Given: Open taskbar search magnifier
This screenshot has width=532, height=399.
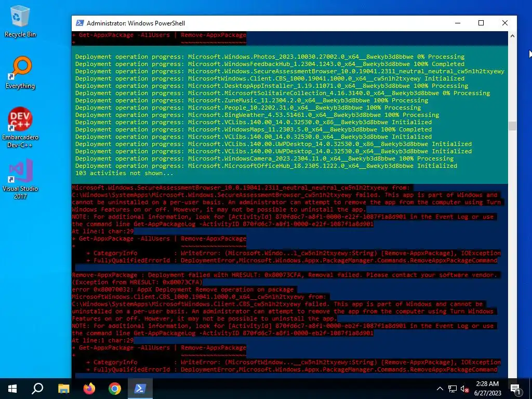Looking at the screenshot, I should 37,389.
